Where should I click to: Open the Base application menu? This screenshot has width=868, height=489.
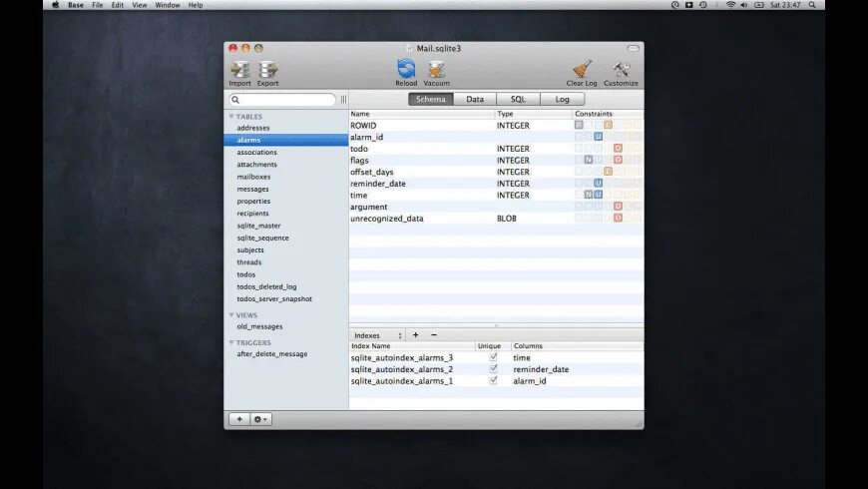point(76,5)
